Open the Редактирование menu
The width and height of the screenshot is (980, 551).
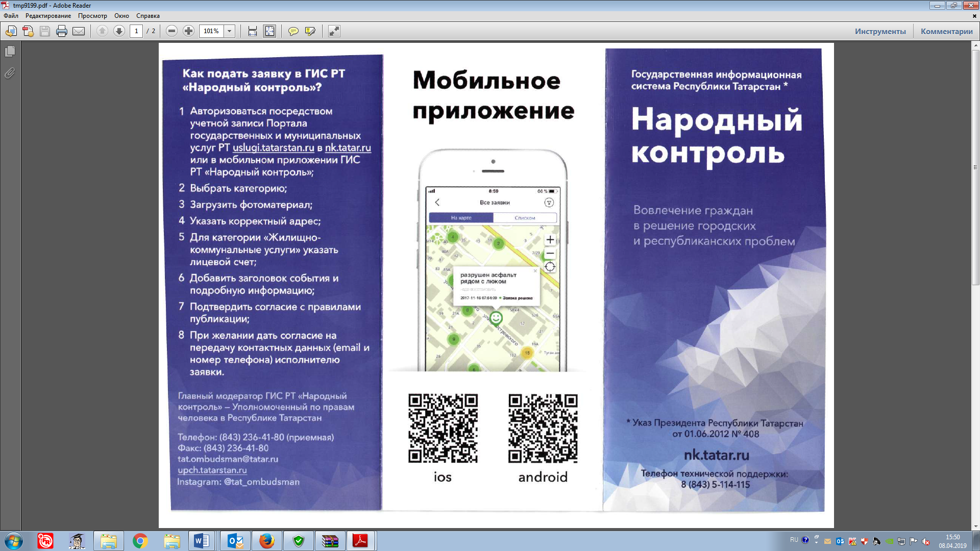(x=48, y=16)
